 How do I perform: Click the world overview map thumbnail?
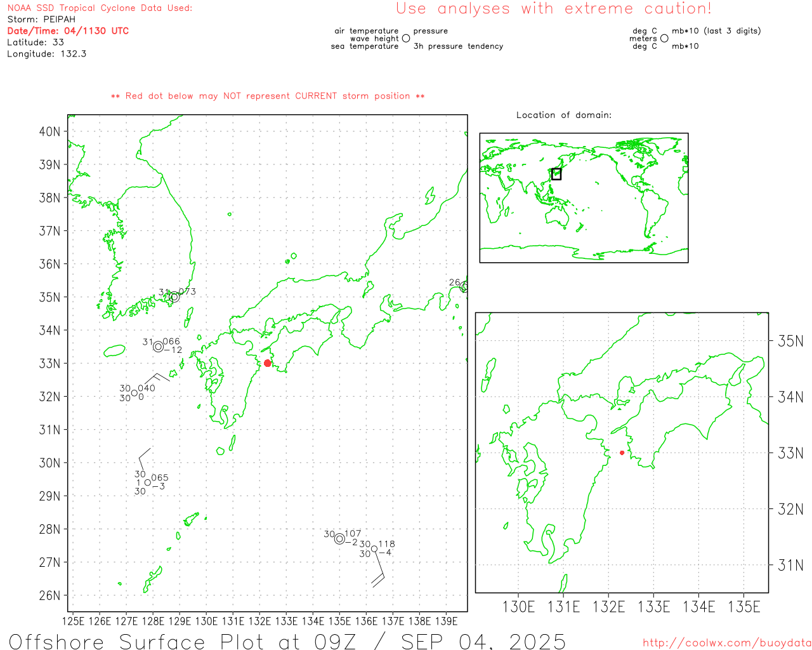[x=584, y=198]
